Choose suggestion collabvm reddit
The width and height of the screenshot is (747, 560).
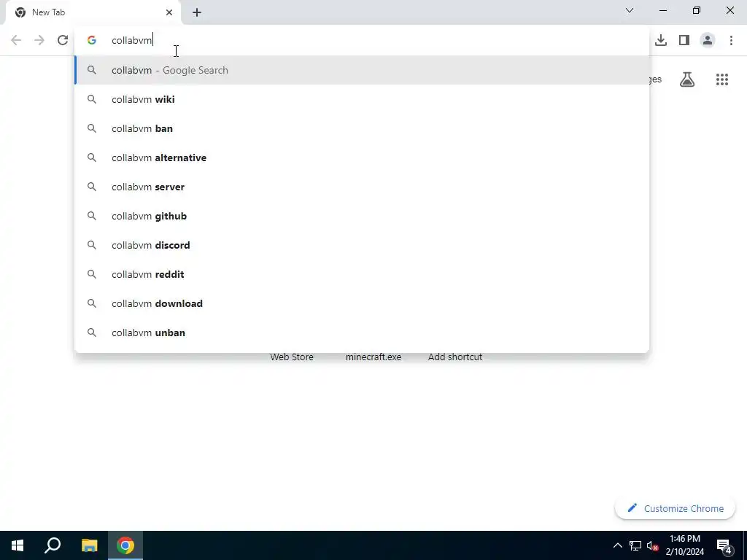pyautogui.click(x=362, y=274)
